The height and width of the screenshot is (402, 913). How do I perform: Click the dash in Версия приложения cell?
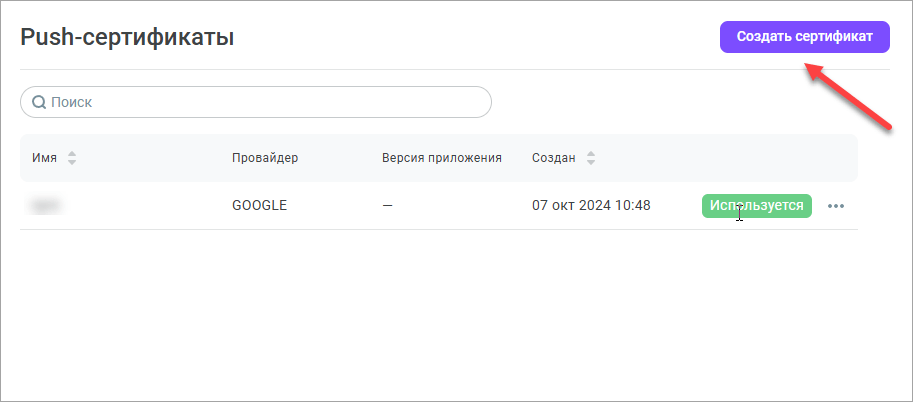(x=387, y=206)
